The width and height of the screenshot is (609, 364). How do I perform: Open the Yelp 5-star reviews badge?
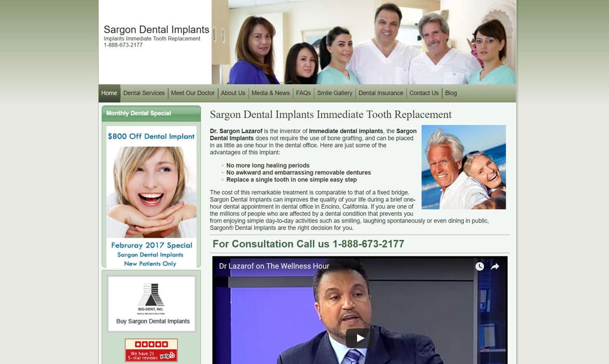pyautogui.click(x=151, y=350)
